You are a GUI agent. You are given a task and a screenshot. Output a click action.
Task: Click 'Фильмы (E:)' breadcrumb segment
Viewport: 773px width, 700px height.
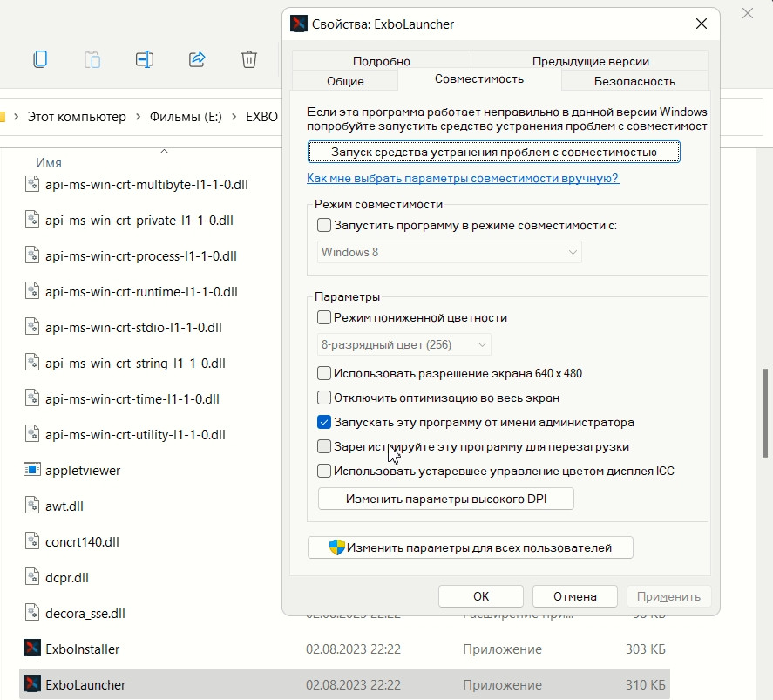tap(186, 116)
